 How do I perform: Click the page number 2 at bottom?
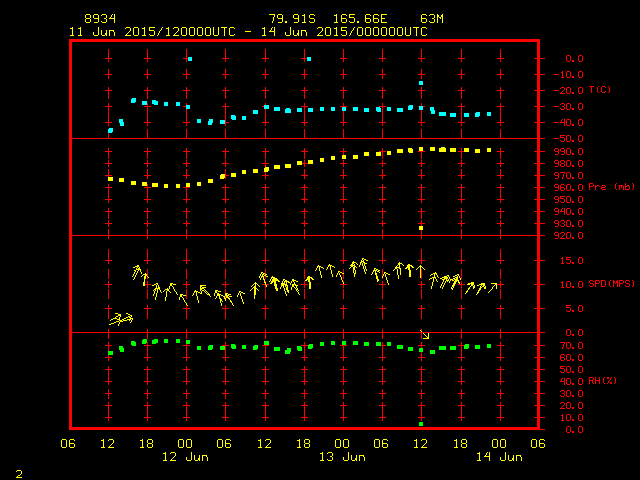19,474
